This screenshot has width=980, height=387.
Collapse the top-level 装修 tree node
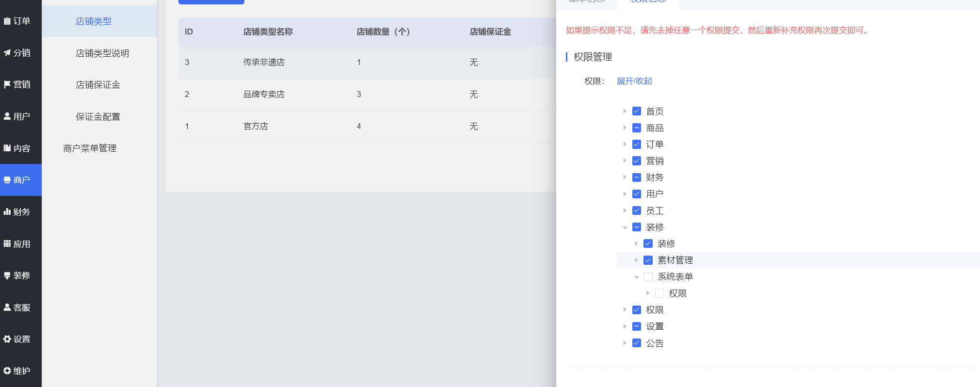pos(625,227)
